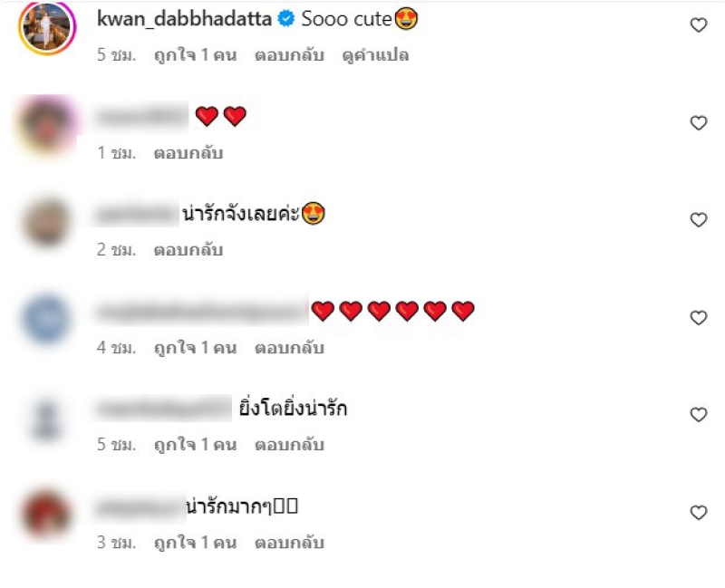Click ตอบกลับ under the 'น่ารักมากๆ' comment
This screenshot has width=725, height=588.
(289, 543)
